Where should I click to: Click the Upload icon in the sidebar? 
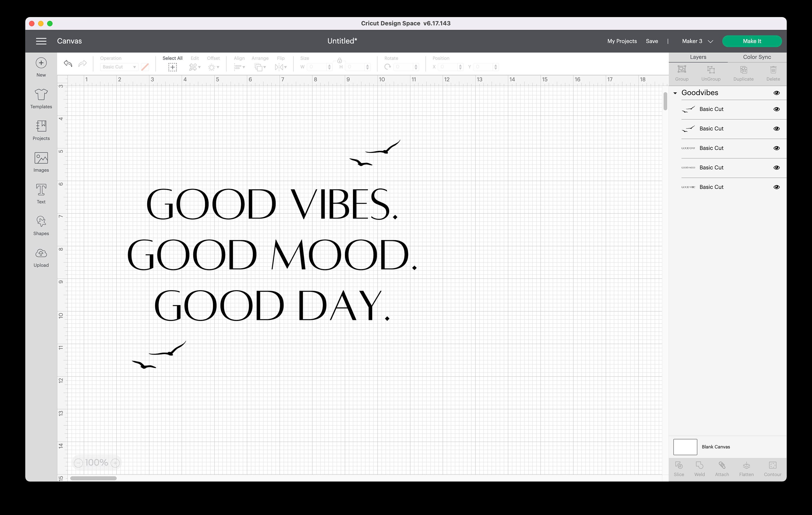click(x=41, y=256)
